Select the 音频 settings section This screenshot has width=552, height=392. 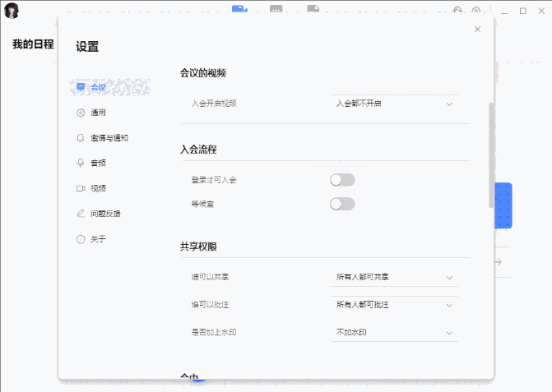pyautogui.click(x=91, y=163)
